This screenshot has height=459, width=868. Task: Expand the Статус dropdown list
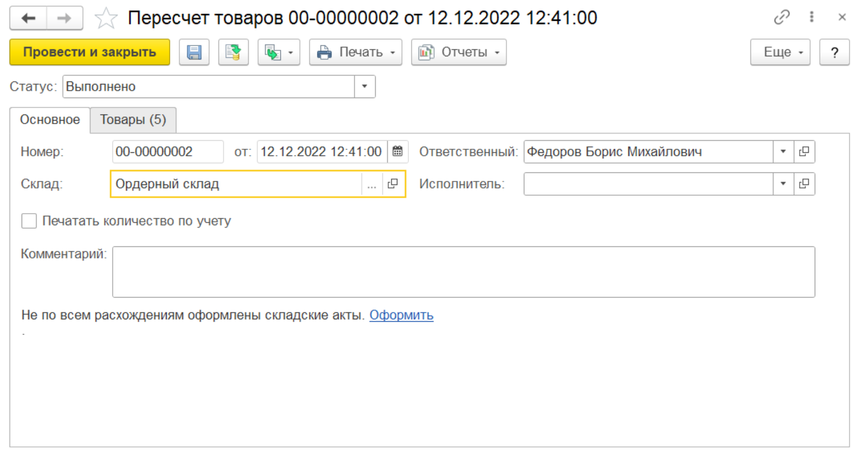click(365, 86)
